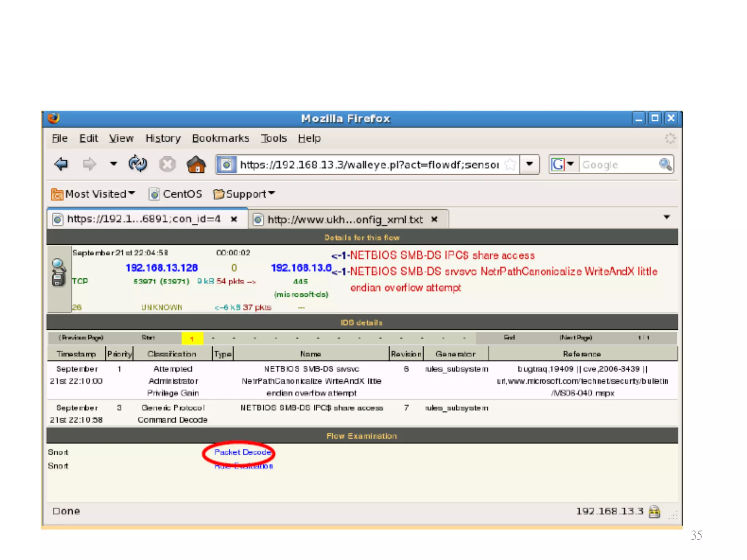747x560 pixels.
Task: Click the Packet Decode link
Action: [x=242, y=452]
